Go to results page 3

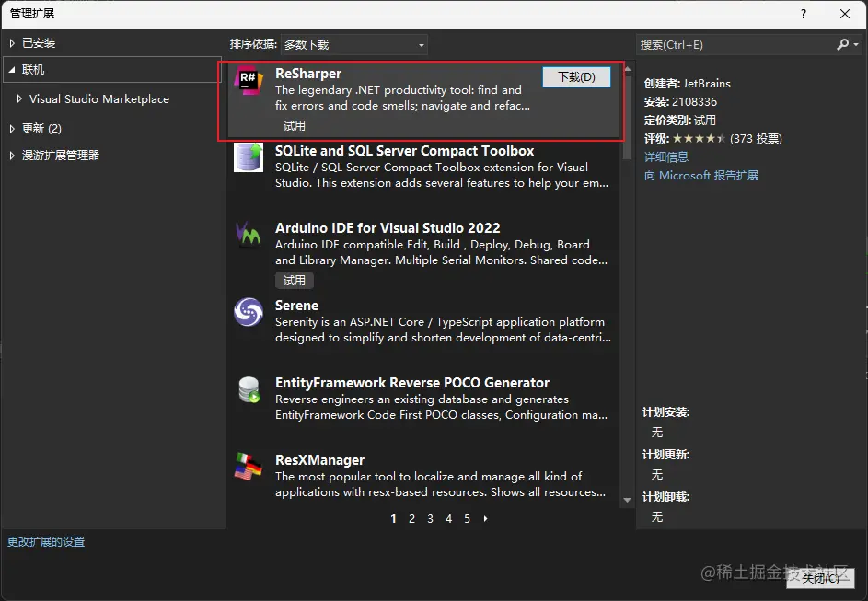pyautogui.click(x=430, y=518)
